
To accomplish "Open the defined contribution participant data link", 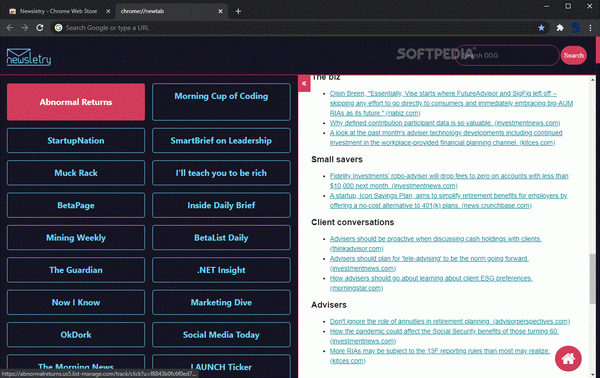I will [x=445, y=123].
